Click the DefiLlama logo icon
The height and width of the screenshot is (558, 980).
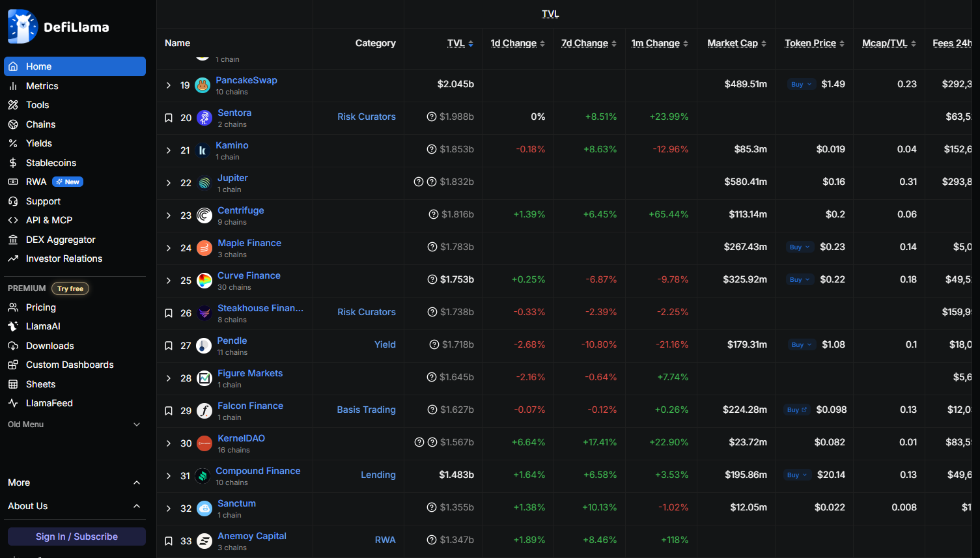[x=23, y=27]
